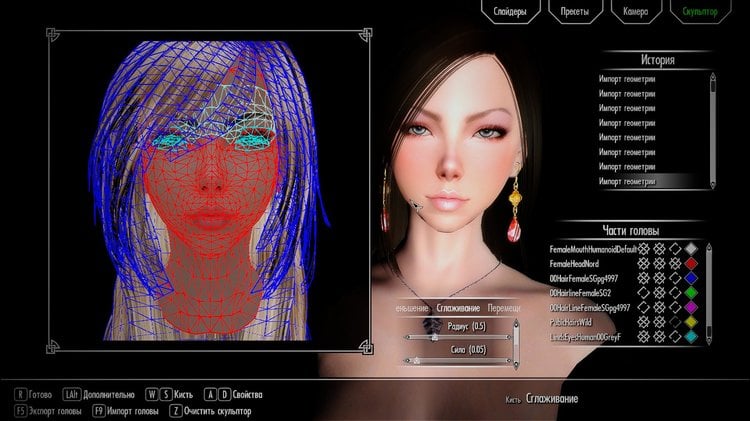Click Части головы scroll-down arrow
Image resolution: width=750 pixels, height=421 pixels.
click(x=709, y=340)
